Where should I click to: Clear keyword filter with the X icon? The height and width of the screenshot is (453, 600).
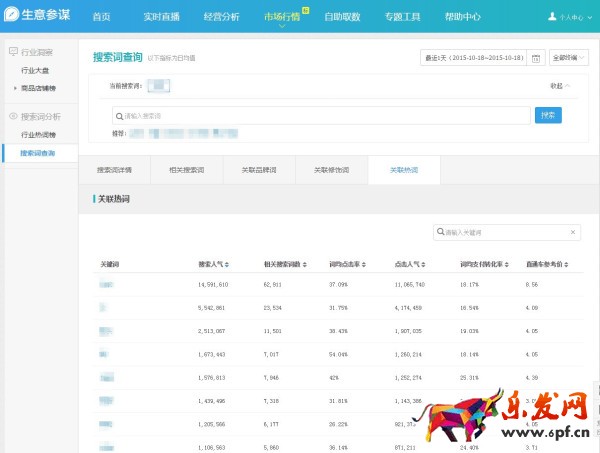click(x=572, y=232)
